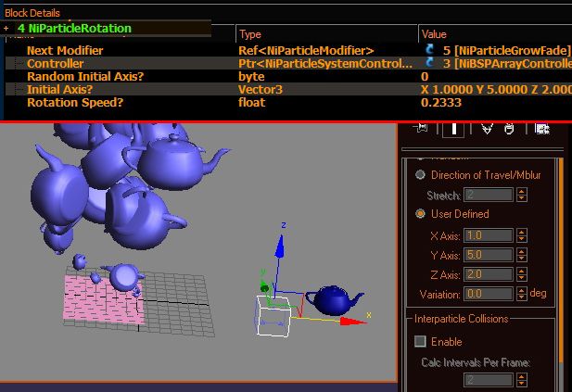Click the 5 [NiParticleGrowFade] value text
The width and height of the screenshot is (572, 392).
pos(507,50)
